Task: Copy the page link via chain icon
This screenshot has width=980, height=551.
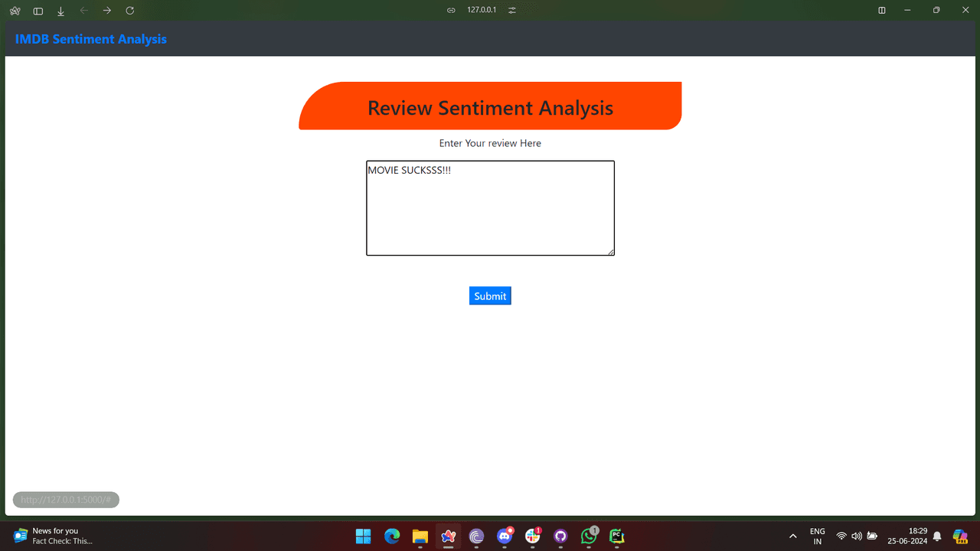Action: [451, 10]
